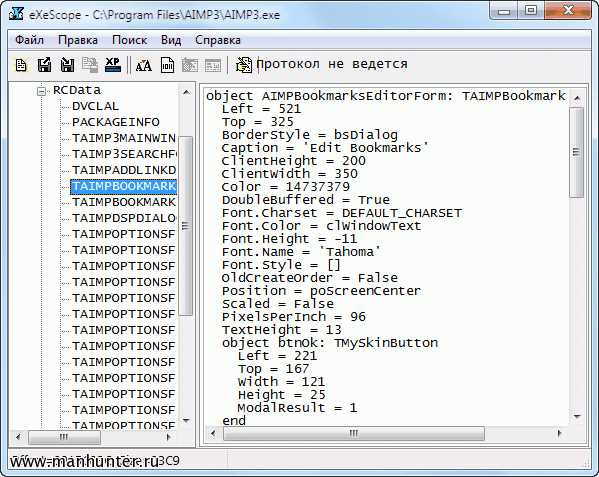Click the 'Top = 325' line
Image resolution: width=599 pixels, height=477 pixels.
[257, 122]
